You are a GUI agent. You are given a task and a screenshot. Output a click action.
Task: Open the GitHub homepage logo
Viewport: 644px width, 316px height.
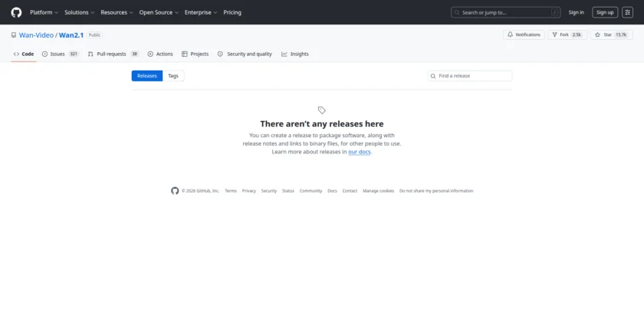[x=16, y=12]
